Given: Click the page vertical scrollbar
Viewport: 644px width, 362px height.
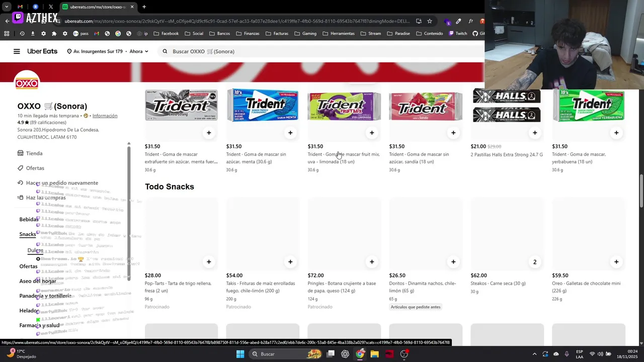Looking at the screenshot, I should pos(641,190).
